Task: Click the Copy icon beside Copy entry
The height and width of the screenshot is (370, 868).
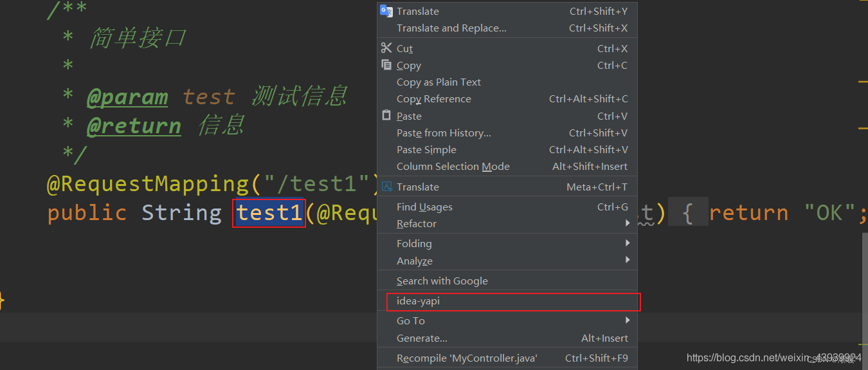Action: pos(386,65)
